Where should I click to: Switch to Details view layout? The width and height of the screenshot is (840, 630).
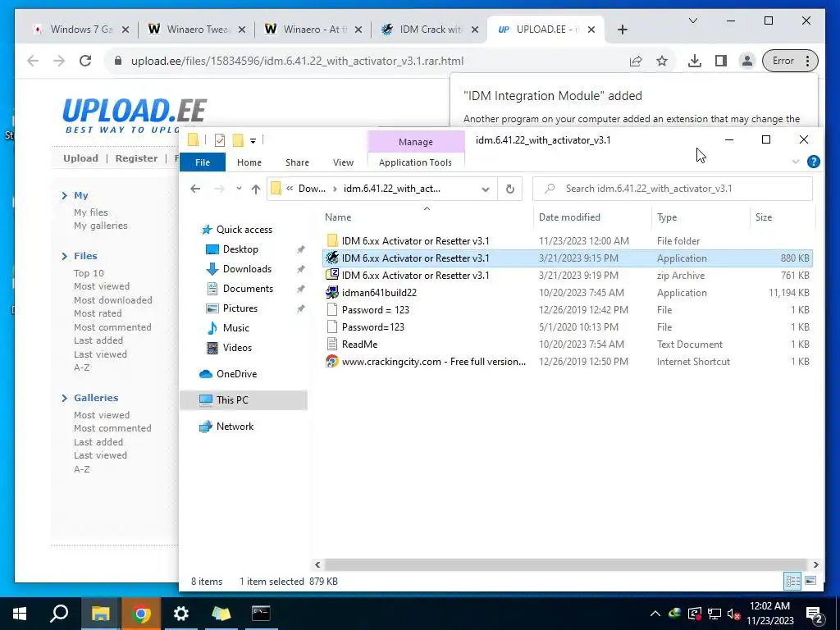[793, 581]
